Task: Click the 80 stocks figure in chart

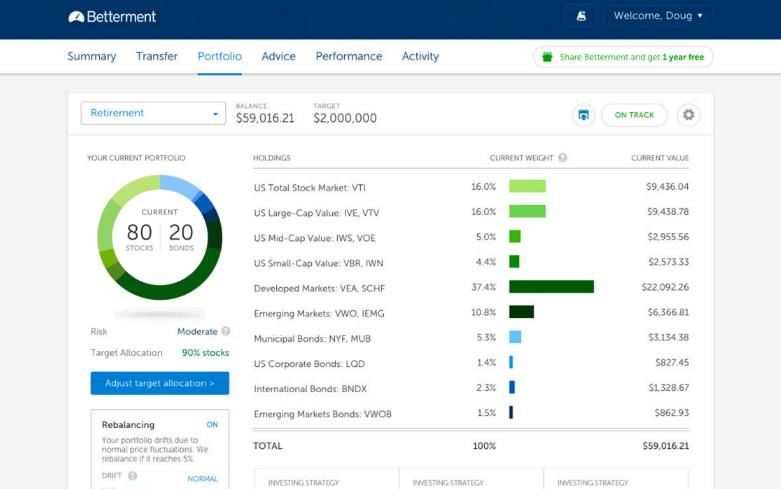Action: [x=139, y=233]
